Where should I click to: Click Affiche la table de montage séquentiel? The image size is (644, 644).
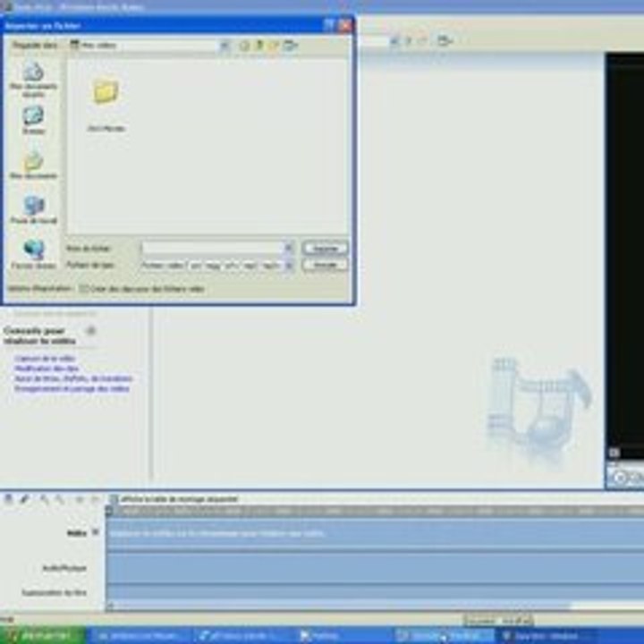[174, 499]
